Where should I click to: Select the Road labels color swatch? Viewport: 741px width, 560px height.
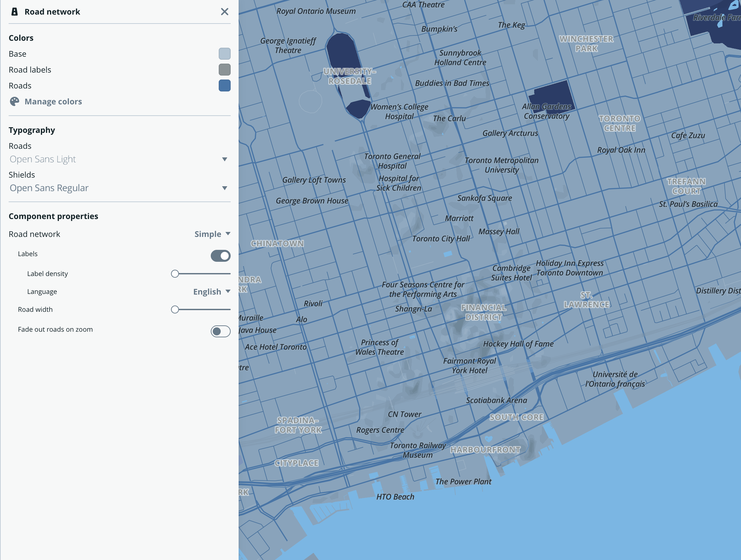(224, 69)
